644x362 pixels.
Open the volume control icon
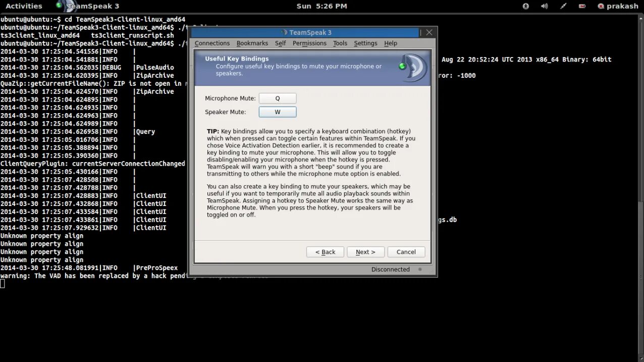544,6
